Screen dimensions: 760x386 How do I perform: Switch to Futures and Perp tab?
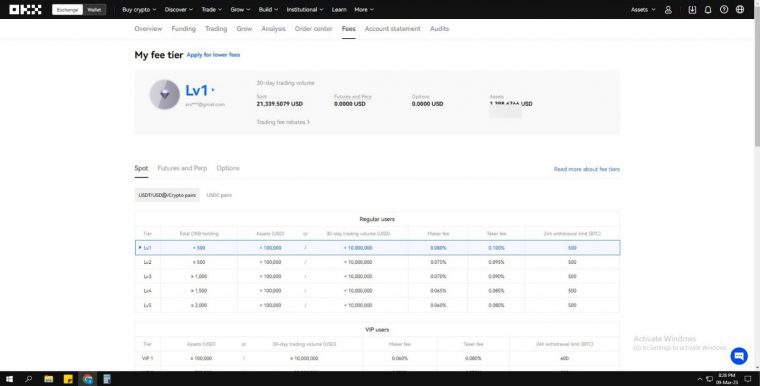tap(182, 168)
